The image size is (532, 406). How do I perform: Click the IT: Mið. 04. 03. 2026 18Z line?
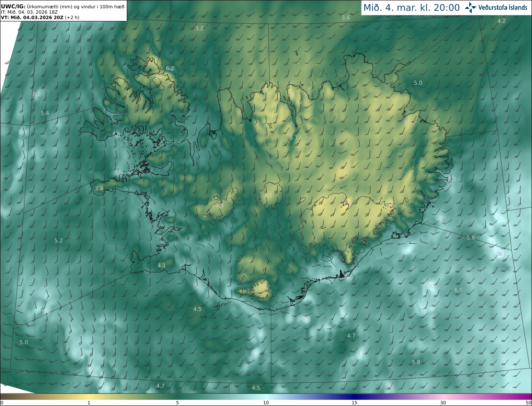28,12
